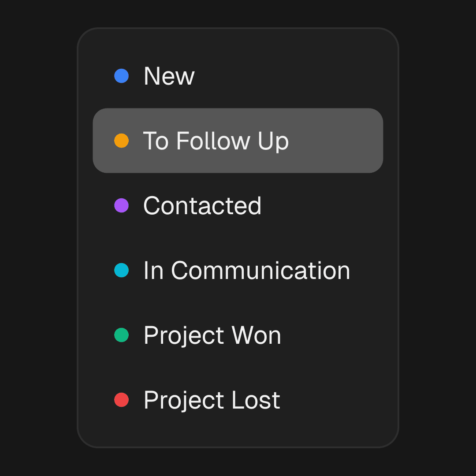
Task: Click the word Lost in the status list
Action: (x=256, y=400)
